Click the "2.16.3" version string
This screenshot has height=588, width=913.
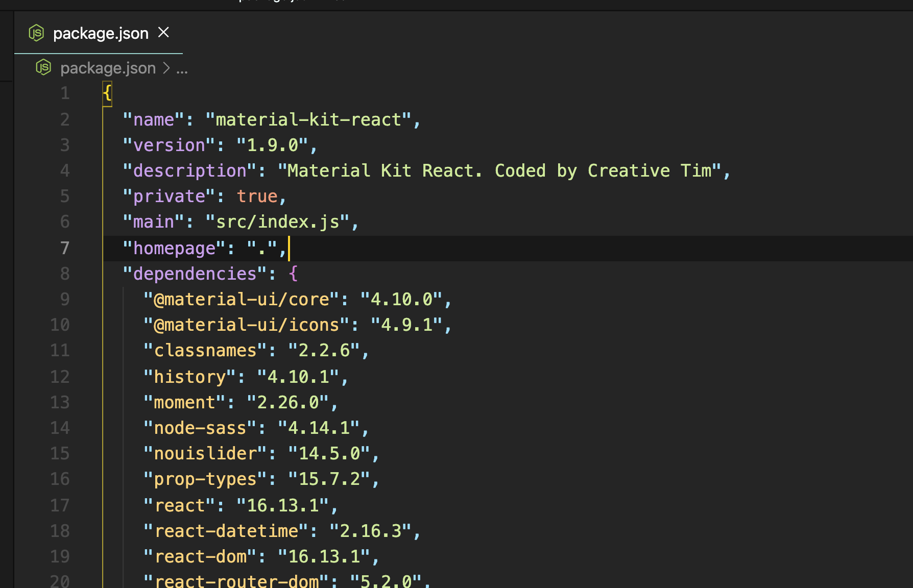(x=371, y=531)
